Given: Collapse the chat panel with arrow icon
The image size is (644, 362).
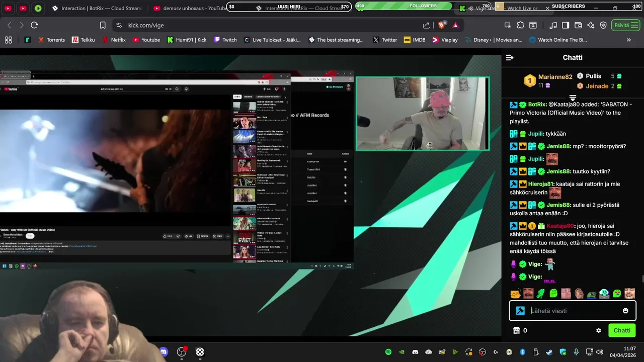Looking at the screenshot, I should 510,58.
